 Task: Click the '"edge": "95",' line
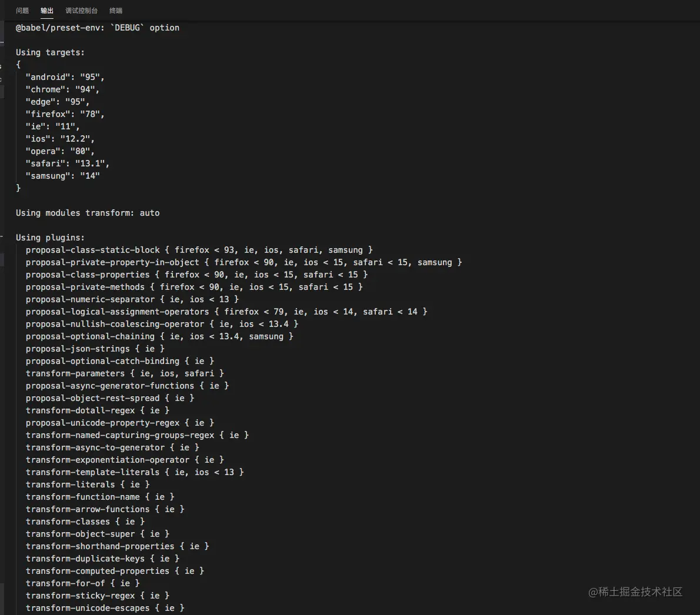[58, 102]
